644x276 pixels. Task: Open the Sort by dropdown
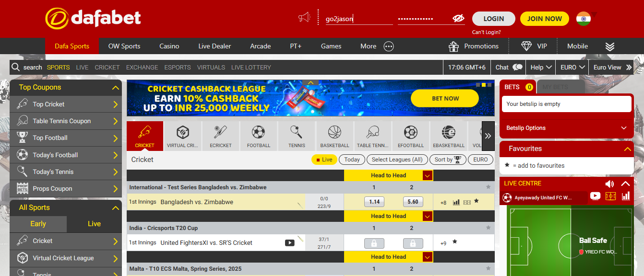coord(448,160)
